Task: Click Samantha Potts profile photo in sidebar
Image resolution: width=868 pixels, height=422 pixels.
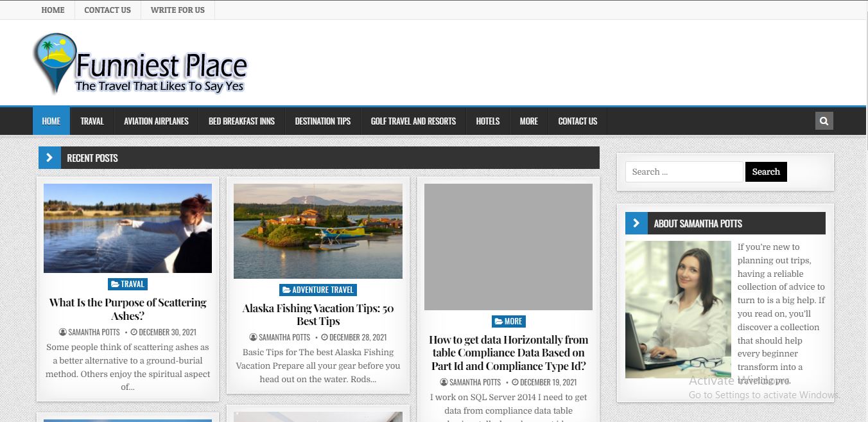Action: click(x=678, y=310)
